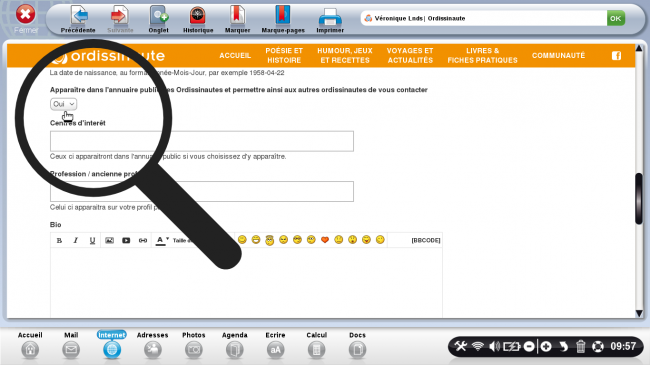
Task: Click the curved undo arrow in the tray
Action: point(563,346)
